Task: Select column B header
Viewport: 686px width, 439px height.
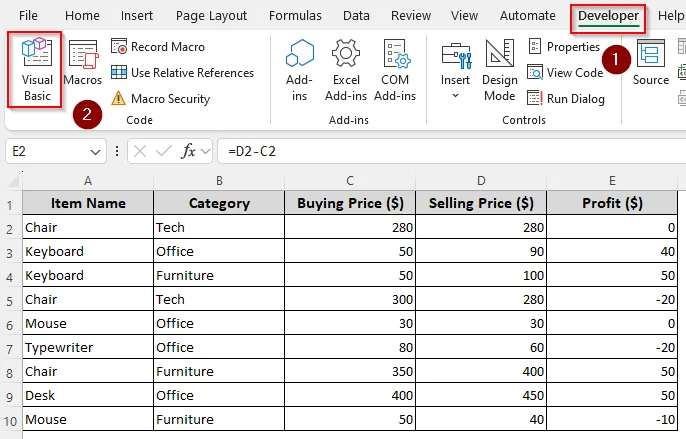Action: tap(219, 181)
